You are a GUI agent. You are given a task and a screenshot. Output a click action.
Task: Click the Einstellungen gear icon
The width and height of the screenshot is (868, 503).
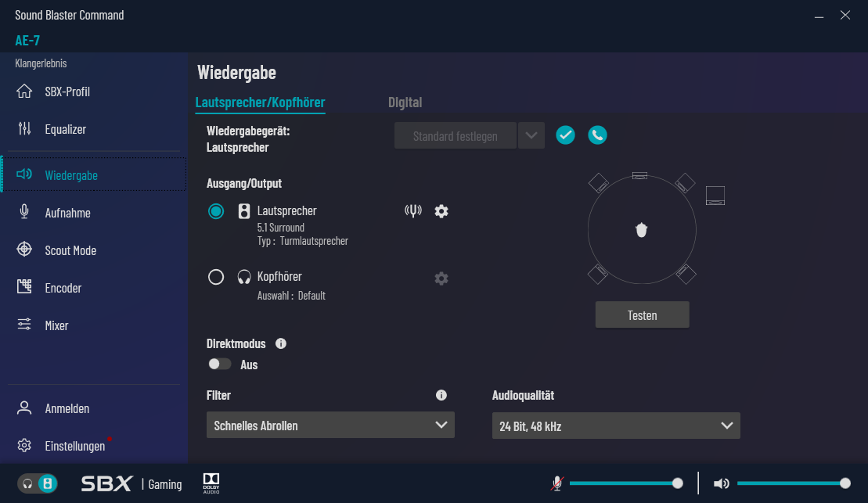tap(24, 445)
